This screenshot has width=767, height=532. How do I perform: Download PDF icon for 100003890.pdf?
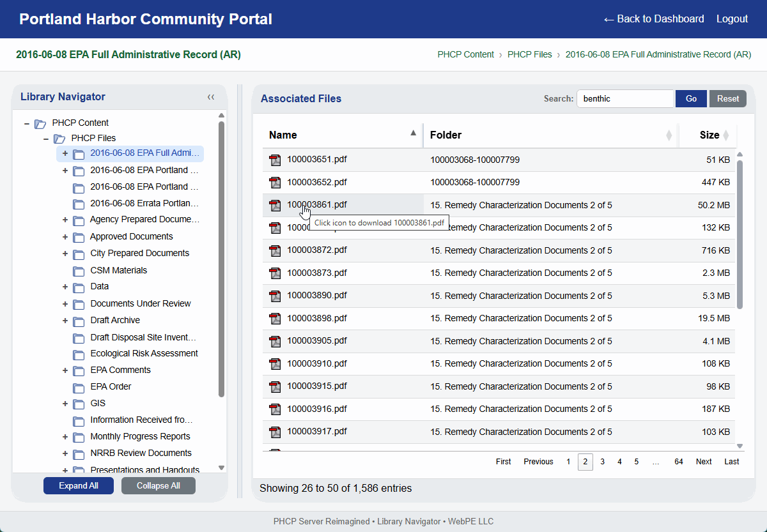tap(275, 296)
